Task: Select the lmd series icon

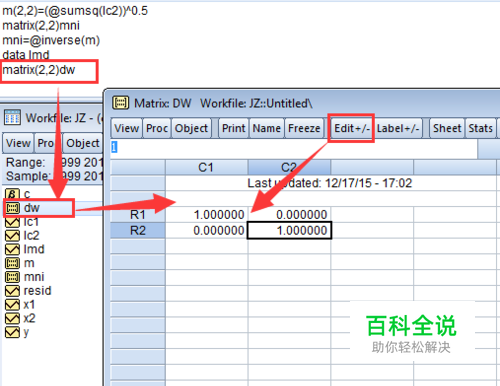Action: pos(13,249)
